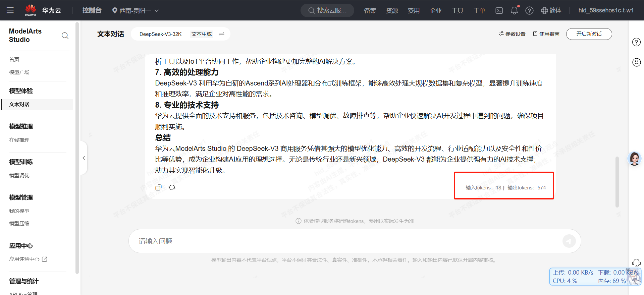Click the Huawei Cloud logo

pyautogui.click(x=31, y=10)
